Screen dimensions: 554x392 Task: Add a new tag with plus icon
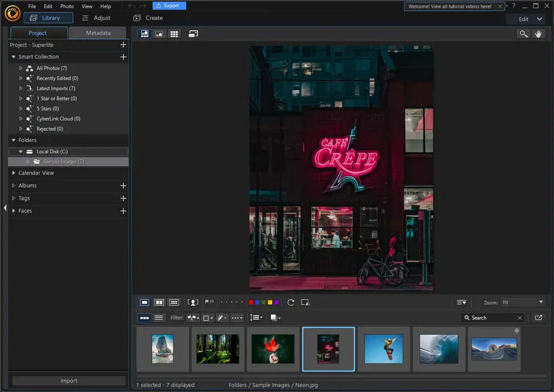coord(123,198)
